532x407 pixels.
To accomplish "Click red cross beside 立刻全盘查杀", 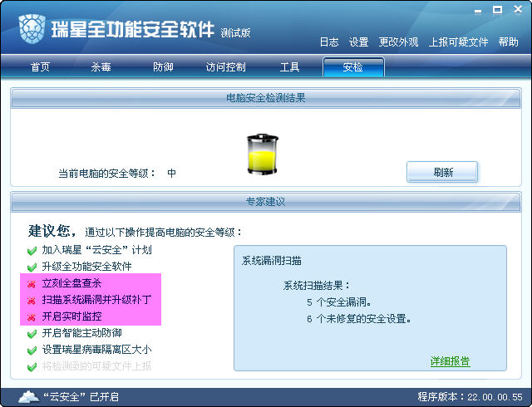I will tap(32, 284).
